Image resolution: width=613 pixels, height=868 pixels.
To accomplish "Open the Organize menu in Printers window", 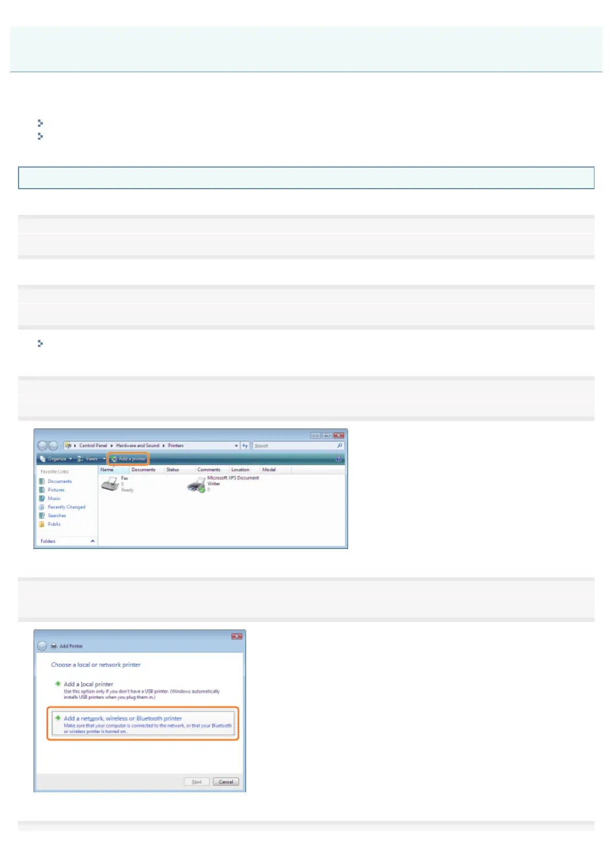I will click(x=56, y=459).
